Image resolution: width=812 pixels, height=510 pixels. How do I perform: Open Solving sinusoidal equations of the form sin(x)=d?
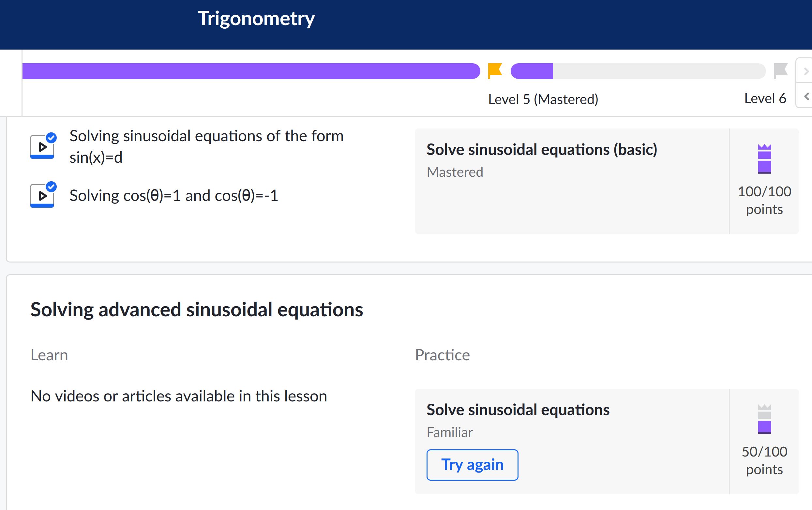click(206, 146)
